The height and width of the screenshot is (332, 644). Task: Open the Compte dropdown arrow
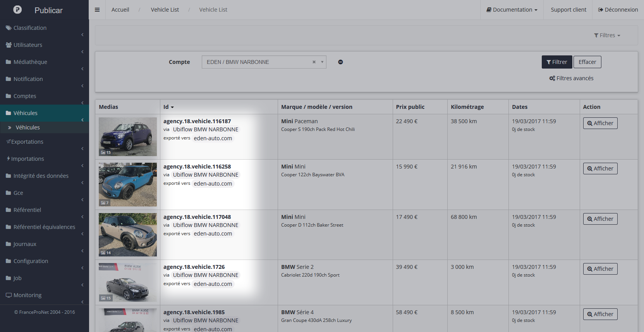coord(322,62)
